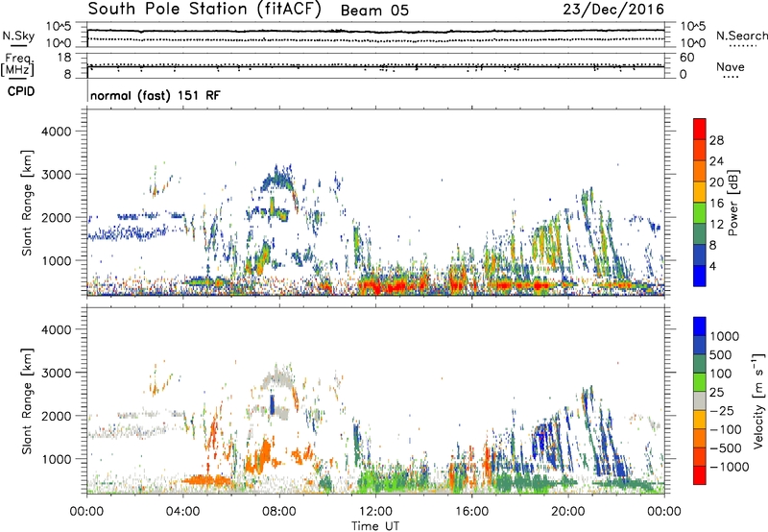Click the '18' tick on the frequency axis

[x=64, y=58]
